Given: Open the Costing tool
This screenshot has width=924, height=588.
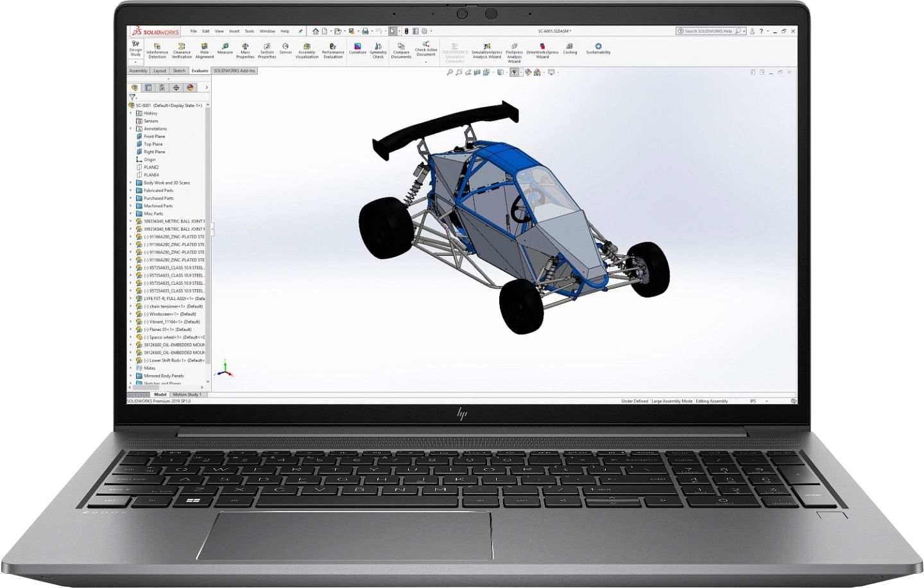Looking at the screenshot, I should 570,48.
